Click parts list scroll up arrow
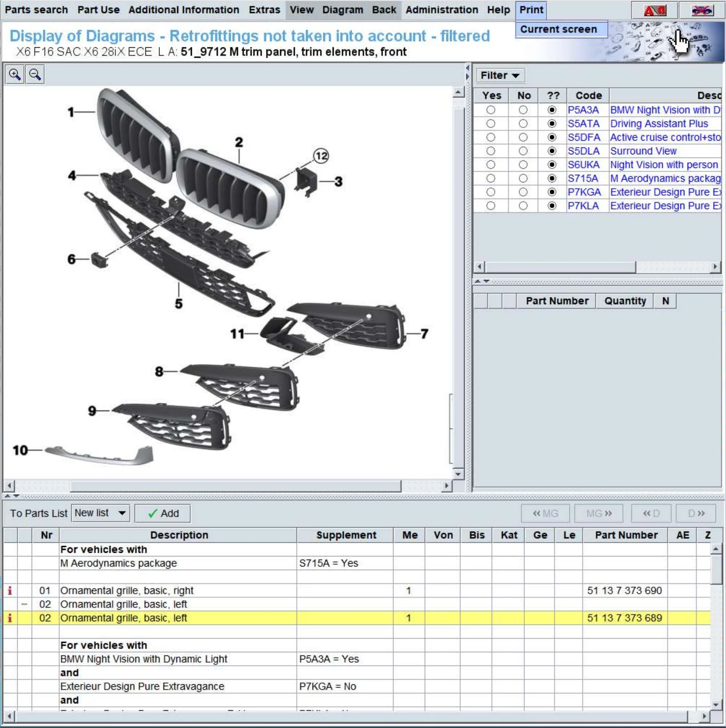 [716, 548]
